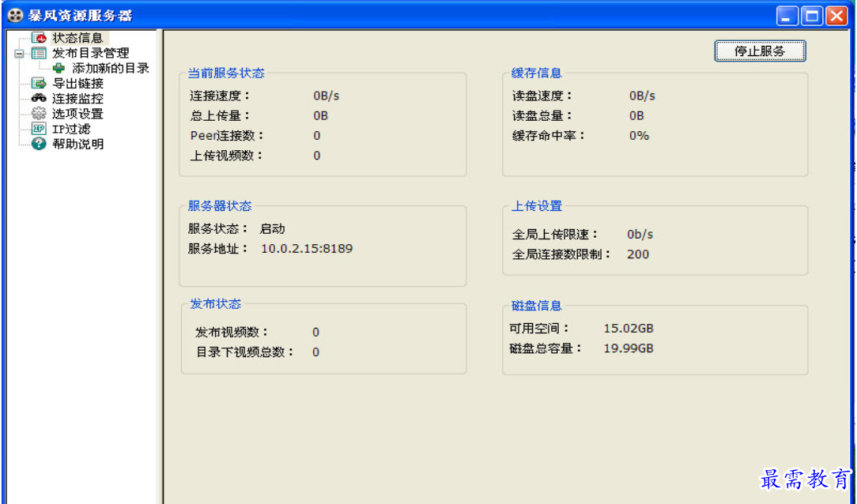Image resolution: width=857 pixels, height=504 pixels.
Task: Click the 当前服务状态 group title
Action: click(x=226, y=73)
